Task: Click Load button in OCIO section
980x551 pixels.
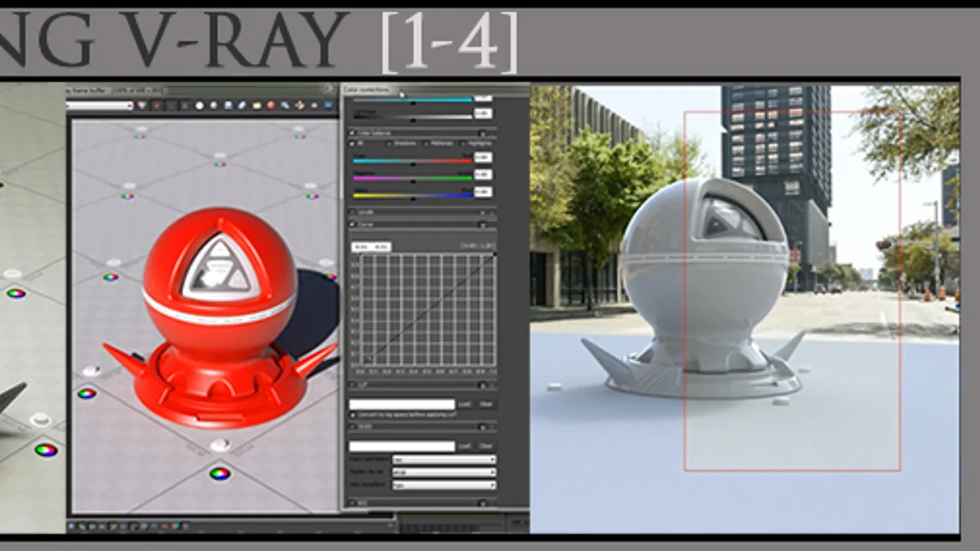Action: pyautogui.click(x=465, y=447)
